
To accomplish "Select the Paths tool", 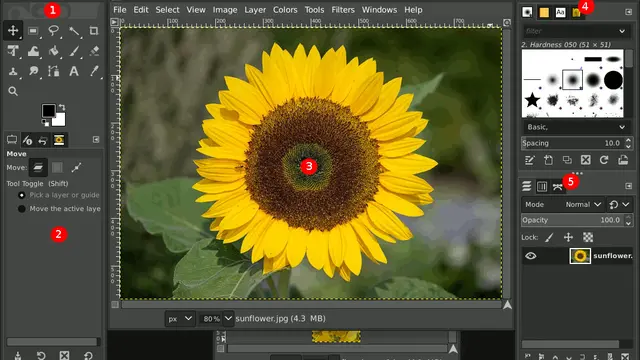I will tap(53, 71).
